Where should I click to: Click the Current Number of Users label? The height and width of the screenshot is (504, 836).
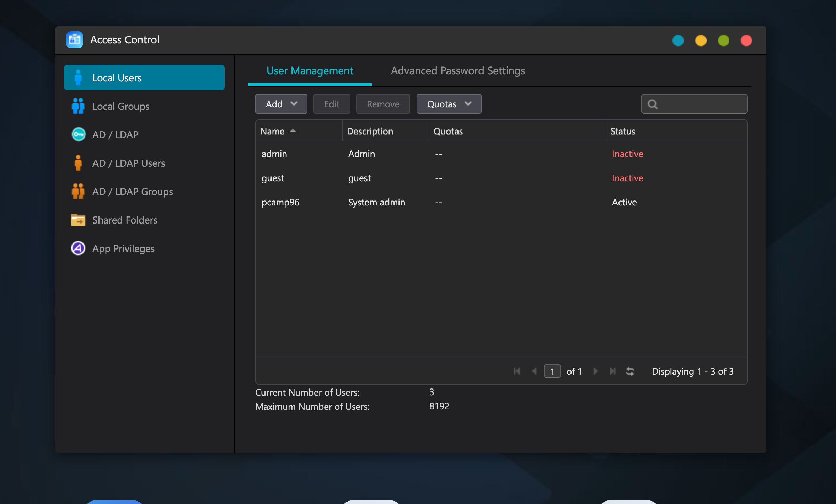pos(307,392)
